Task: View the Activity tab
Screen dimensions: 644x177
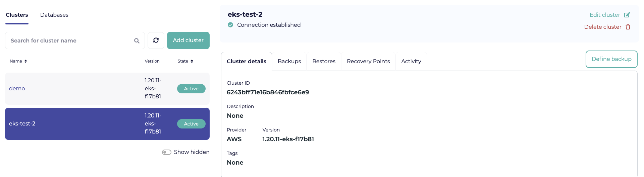Action: [411, 61]
